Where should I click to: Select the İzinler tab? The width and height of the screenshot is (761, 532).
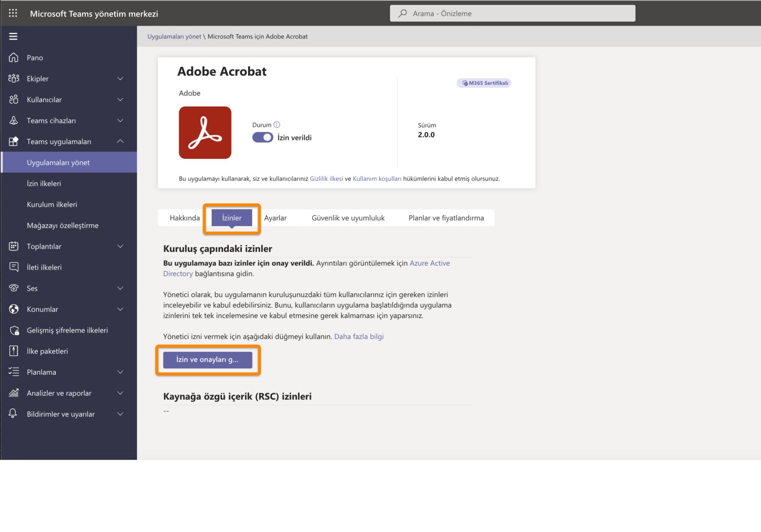click(x=232, y=218)
